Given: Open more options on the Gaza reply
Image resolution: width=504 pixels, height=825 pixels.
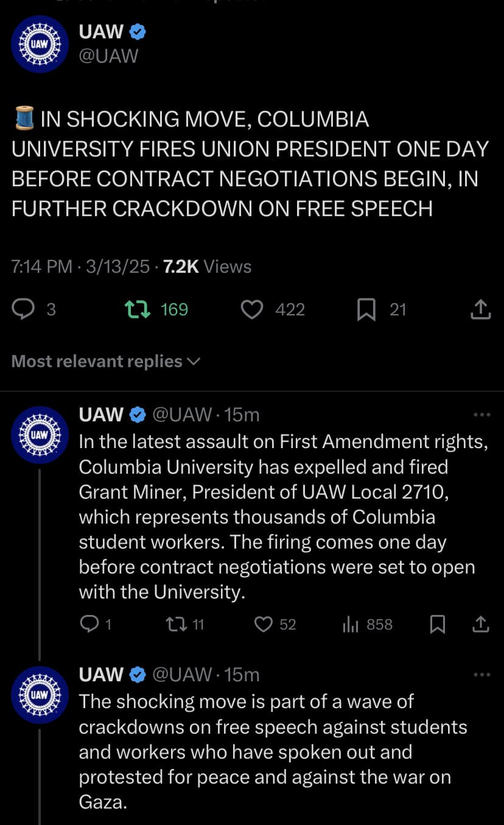Looking at the screenshot, I should 481,675.
